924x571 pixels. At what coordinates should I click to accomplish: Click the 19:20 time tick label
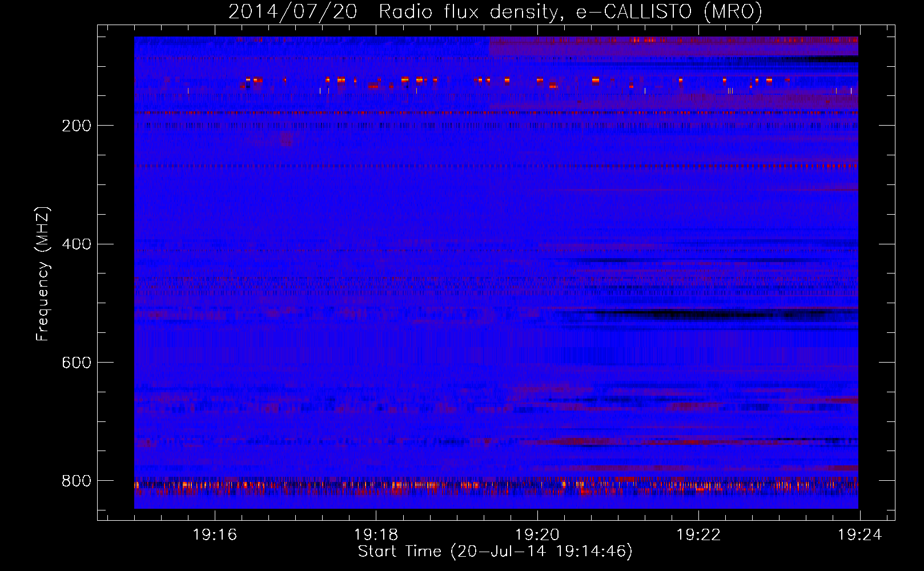pyautogui.click(x=537, y=535)
